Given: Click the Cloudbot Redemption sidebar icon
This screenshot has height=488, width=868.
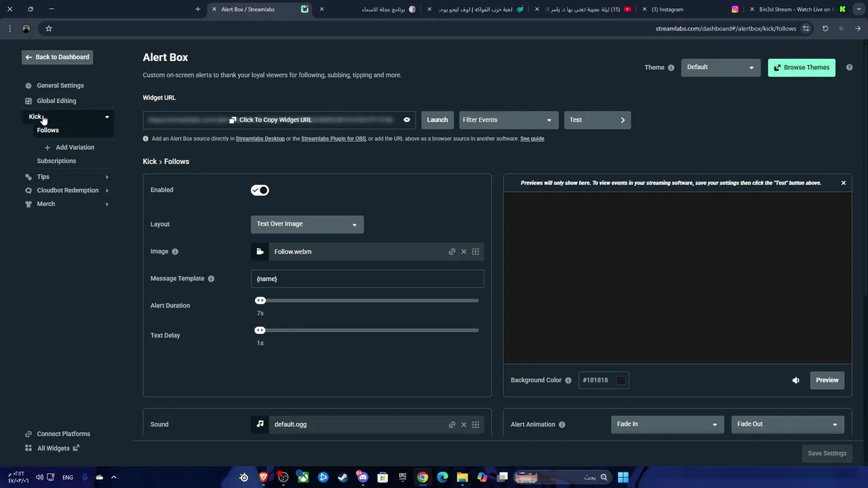Looking at the screenshot, I should pos(28,190).
